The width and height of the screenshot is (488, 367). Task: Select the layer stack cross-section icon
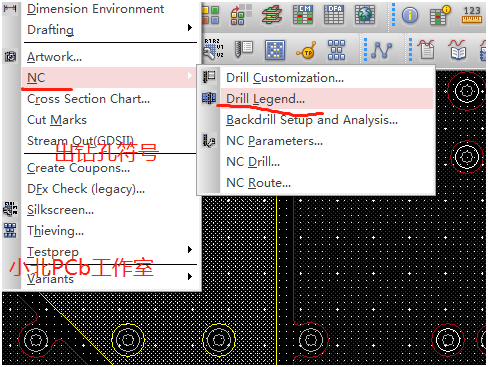click(x=272, y=15)
